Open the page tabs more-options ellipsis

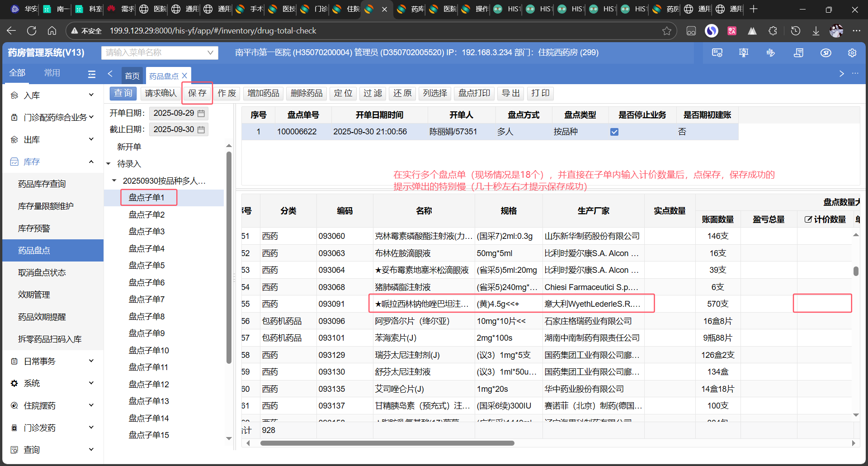(855, 73)
